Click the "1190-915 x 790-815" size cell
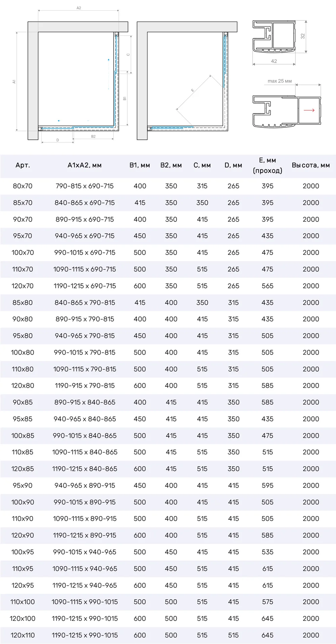 [85, 386]
